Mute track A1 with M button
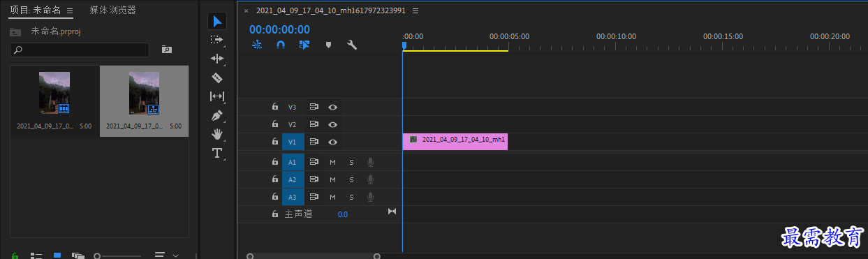Image resolution: width=868 pixels, height=259 pixels. [333, 162]
